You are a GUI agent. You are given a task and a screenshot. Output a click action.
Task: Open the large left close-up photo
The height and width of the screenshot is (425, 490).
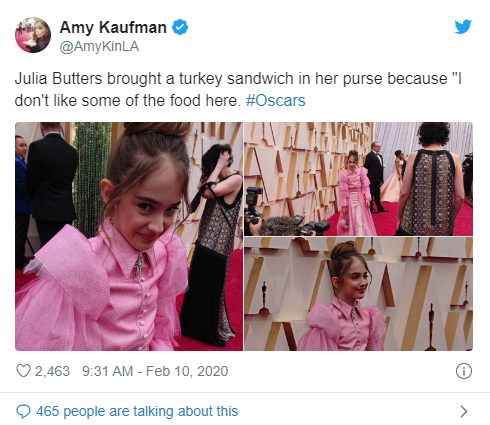click(129, 236)
